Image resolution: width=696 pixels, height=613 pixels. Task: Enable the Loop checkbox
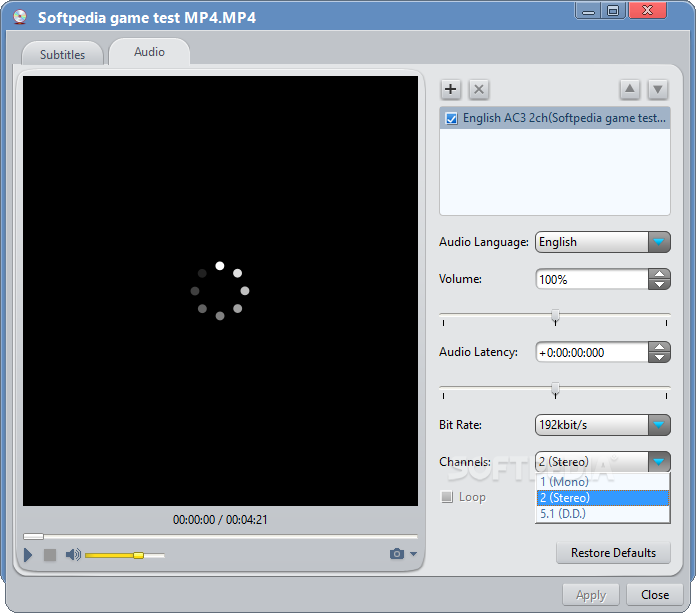(447, 496)
